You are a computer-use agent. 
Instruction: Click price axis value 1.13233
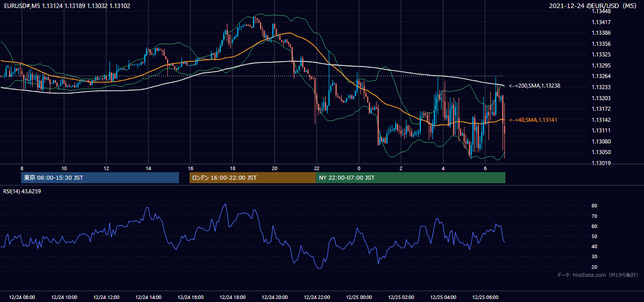[602, 87]
